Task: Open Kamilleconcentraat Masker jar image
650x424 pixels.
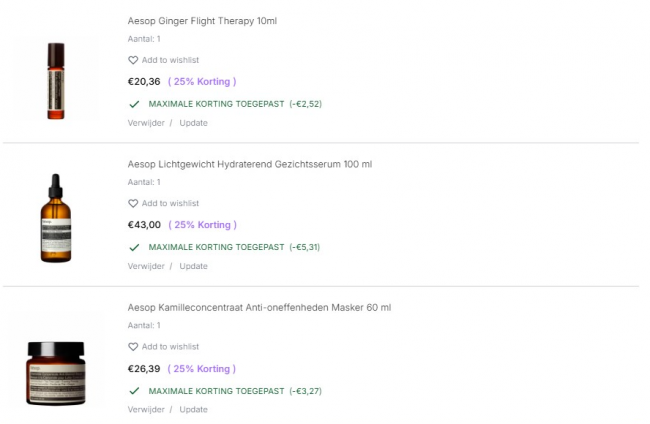Action: tap(55, 372)
